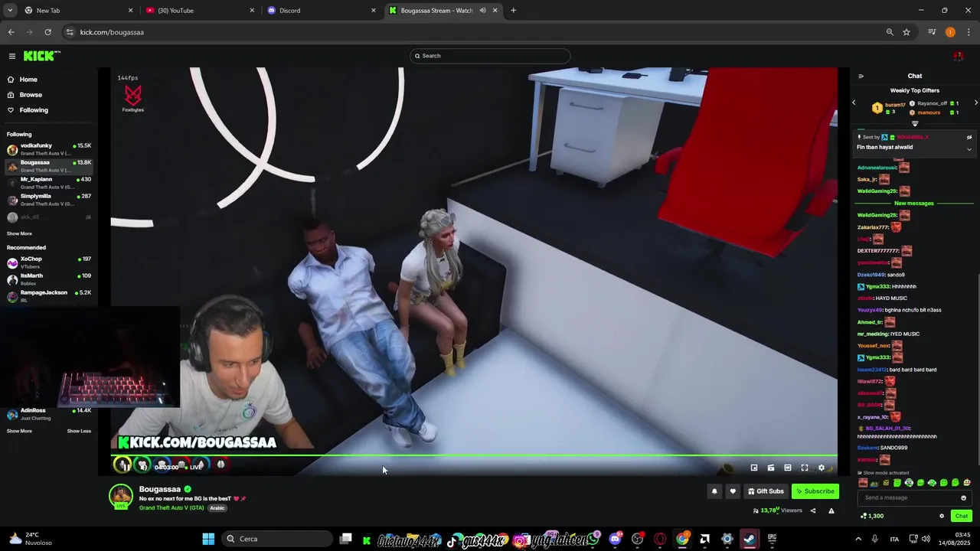Open a new browser tab

click(x=513, y=11)
